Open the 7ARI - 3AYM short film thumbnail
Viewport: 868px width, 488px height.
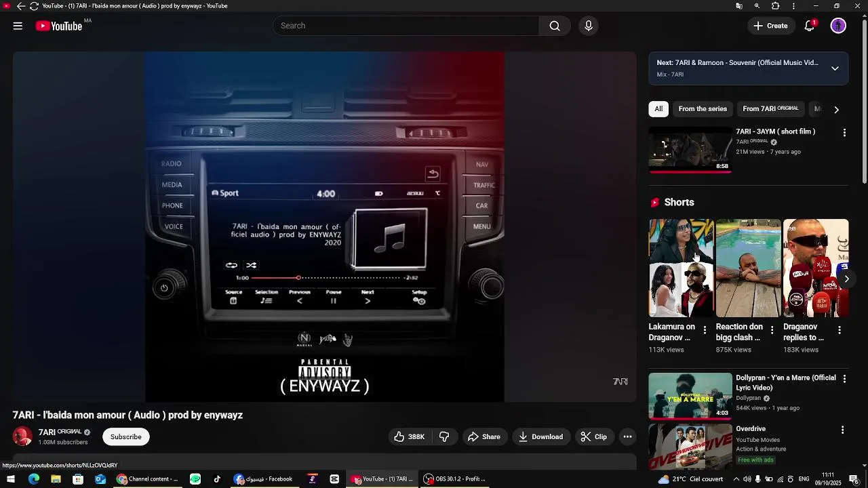click(x=690, y=150)
